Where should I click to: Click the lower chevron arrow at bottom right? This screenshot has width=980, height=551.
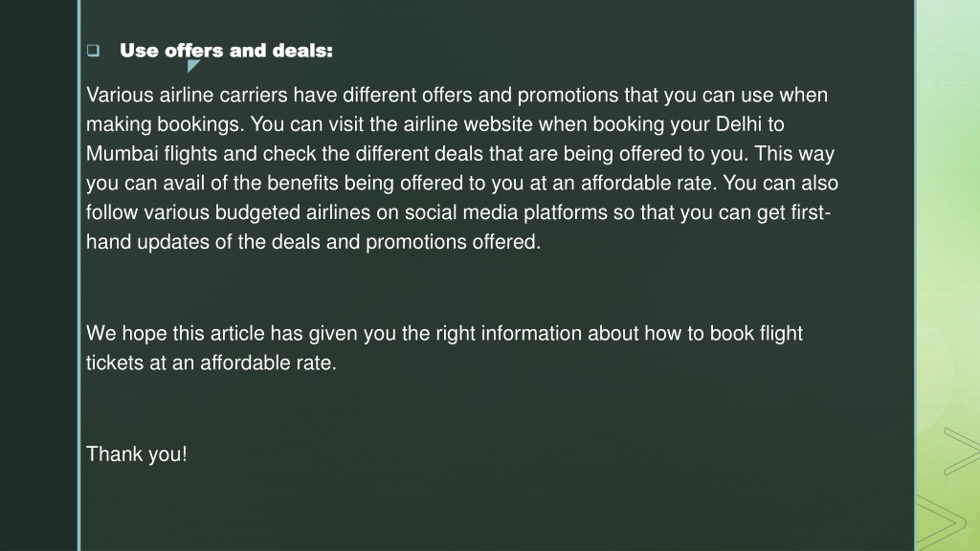coord(942,522)
